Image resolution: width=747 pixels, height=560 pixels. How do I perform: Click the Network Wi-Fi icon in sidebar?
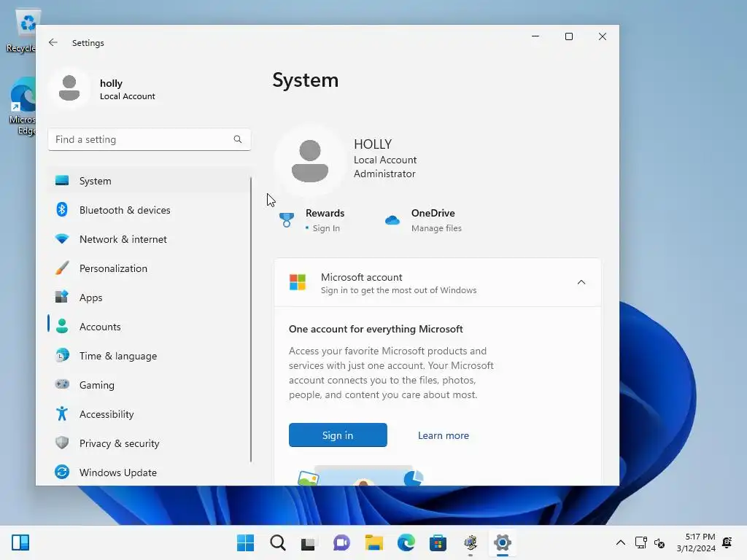62,238
